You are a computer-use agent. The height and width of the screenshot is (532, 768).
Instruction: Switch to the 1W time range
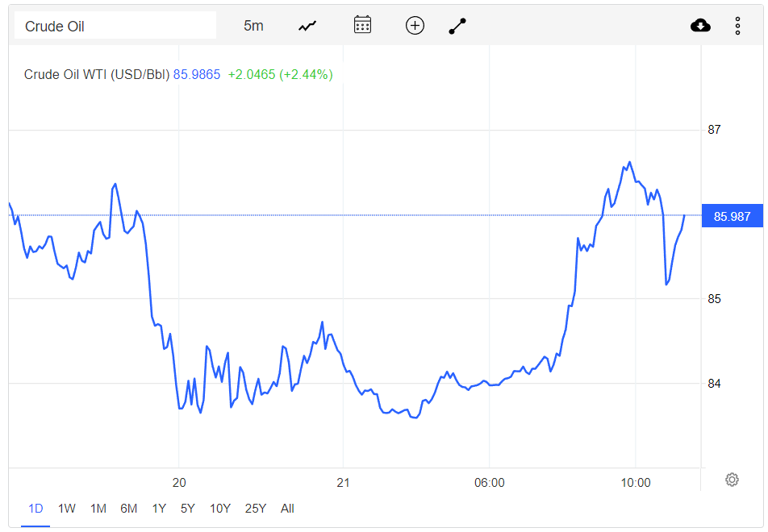(x=67, y=509)
